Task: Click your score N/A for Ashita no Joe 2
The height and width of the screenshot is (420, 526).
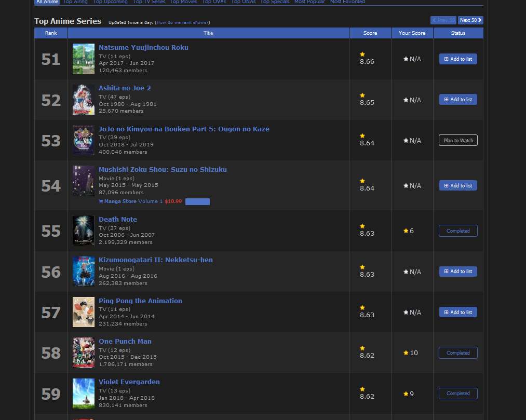Action: point(412,100)
